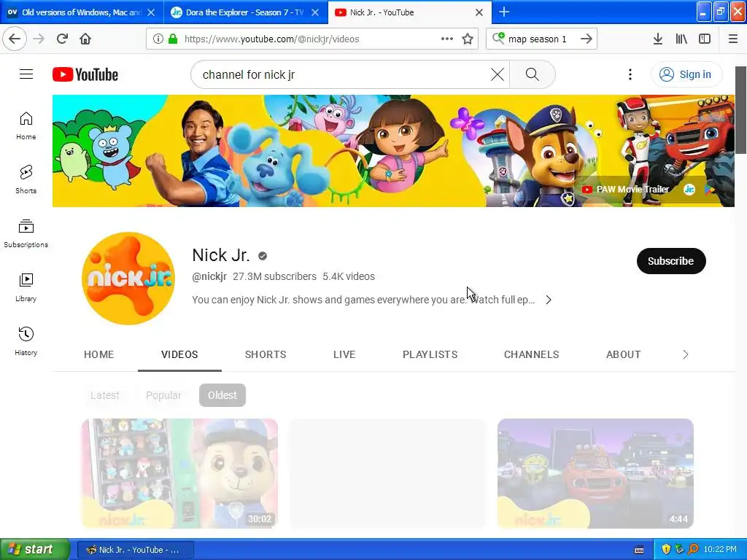The width and height of the screenshot is (747, 560).
Task: Open the LIVE channel tab
Action: (344, 354)
